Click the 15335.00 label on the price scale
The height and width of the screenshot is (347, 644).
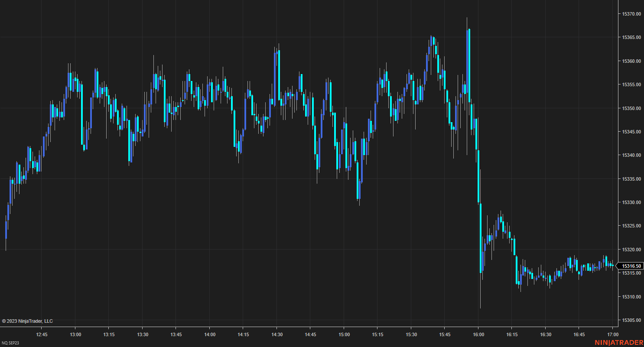pos(631,179)
